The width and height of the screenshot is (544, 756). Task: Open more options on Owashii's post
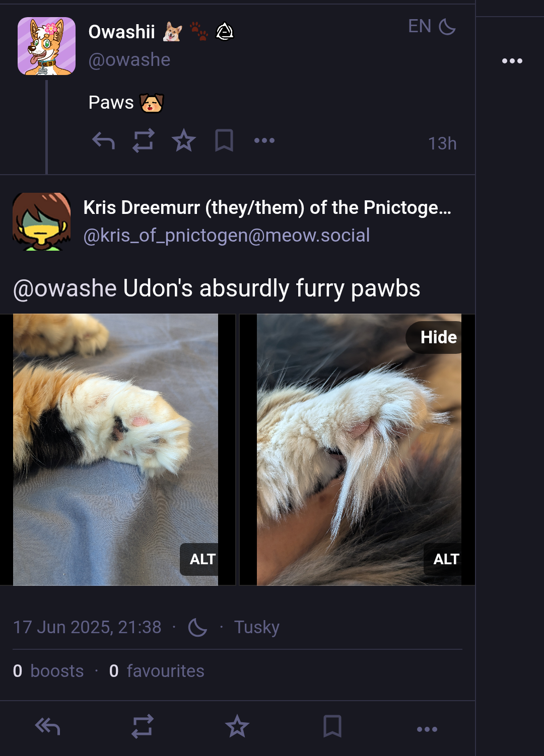[264, 140]
